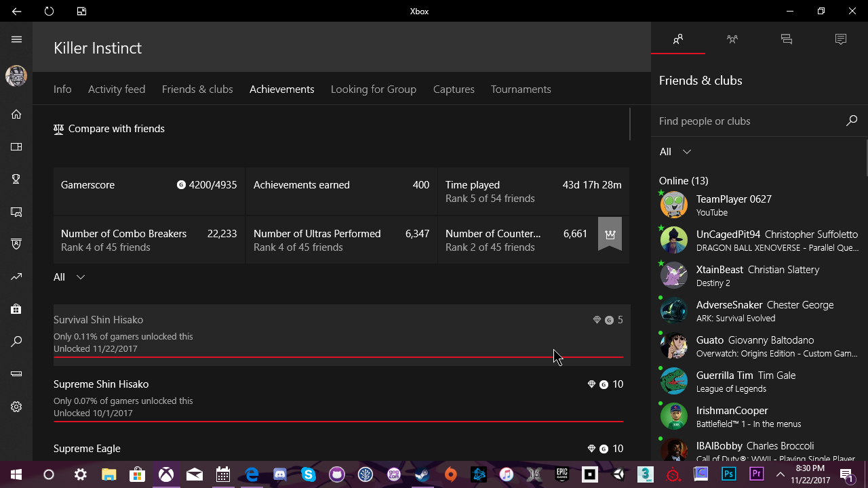Click the Online (13) section header

tap(684, 180)
